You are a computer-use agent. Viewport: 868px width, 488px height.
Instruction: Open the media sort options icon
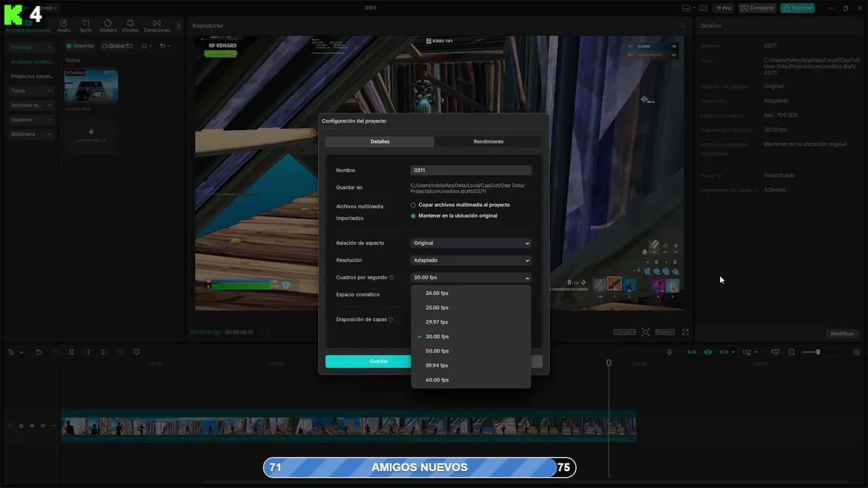(146, 46)
